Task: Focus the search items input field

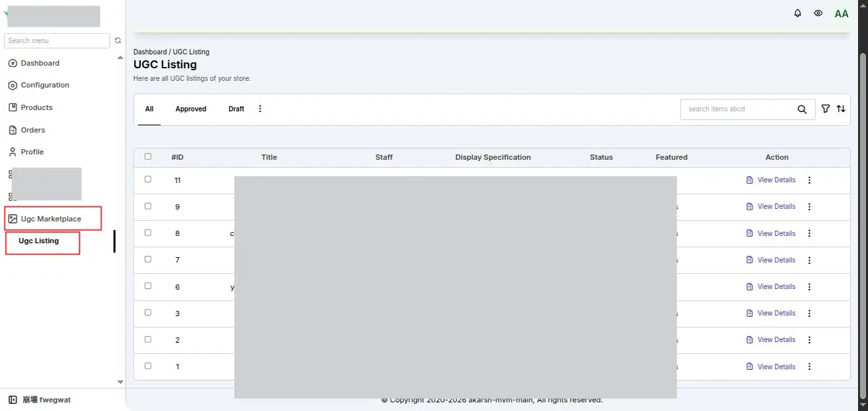Action: 738,109
